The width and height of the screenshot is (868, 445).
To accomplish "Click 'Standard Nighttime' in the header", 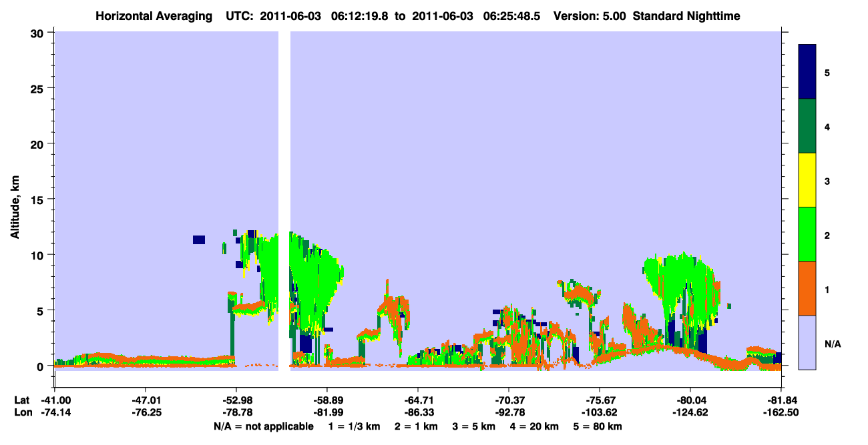I will 686,15.
